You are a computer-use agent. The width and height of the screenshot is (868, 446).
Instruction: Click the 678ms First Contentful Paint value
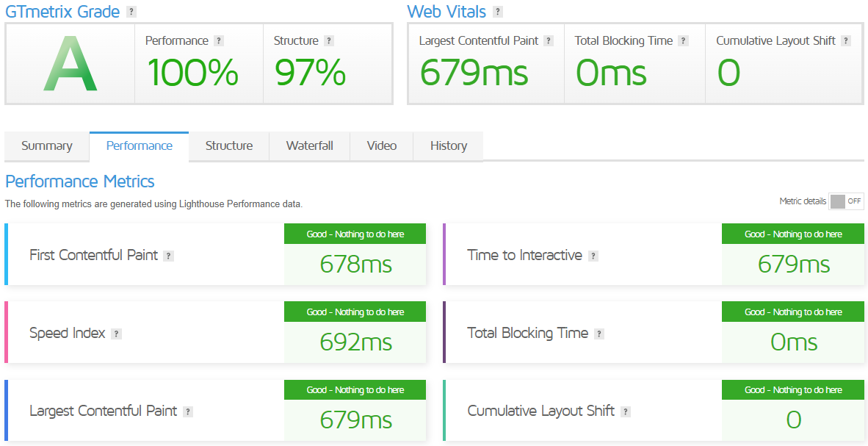pos(355,265)
